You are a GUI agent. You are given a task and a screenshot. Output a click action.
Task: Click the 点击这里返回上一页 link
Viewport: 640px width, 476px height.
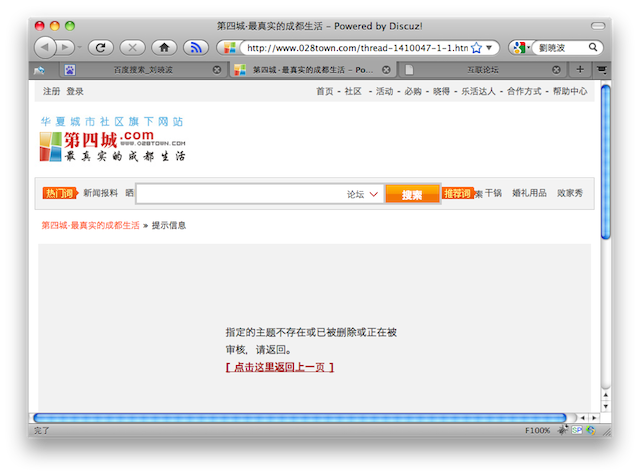pyautogui.click(x=280, y=367)
